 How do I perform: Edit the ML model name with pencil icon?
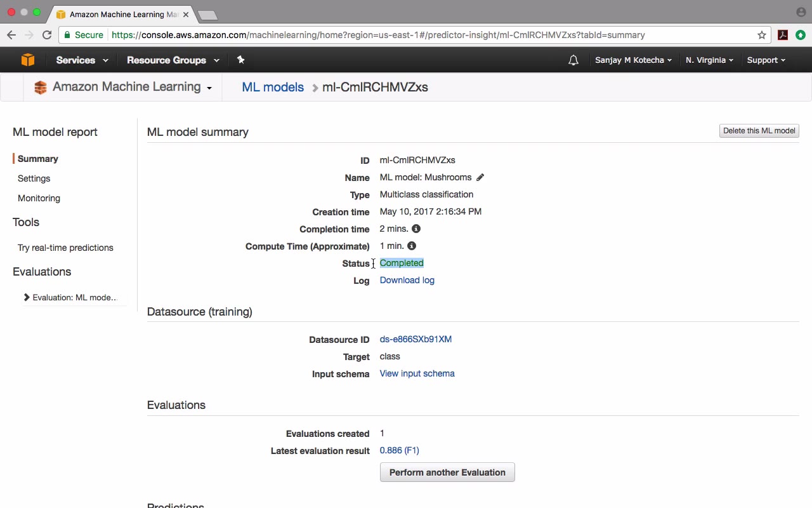(480, 178)
